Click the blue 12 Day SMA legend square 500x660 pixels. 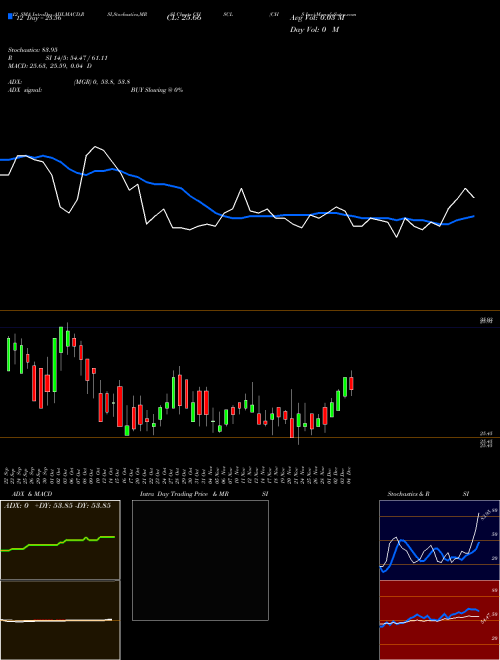[11, 16]
